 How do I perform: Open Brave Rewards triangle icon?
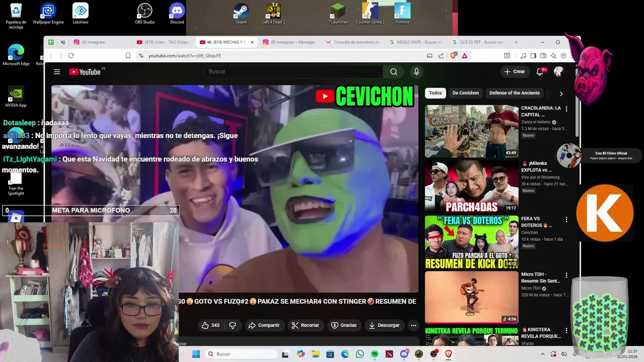tap(464, 56)
